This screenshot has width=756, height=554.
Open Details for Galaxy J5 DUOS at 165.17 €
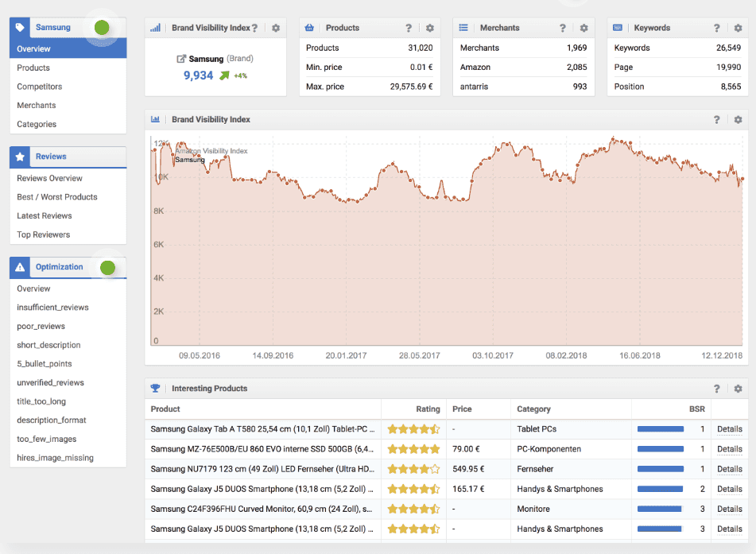click(730, 489)
